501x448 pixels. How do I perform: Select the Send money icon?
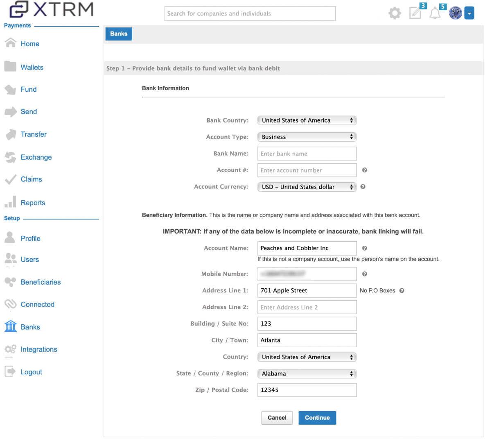29,111
